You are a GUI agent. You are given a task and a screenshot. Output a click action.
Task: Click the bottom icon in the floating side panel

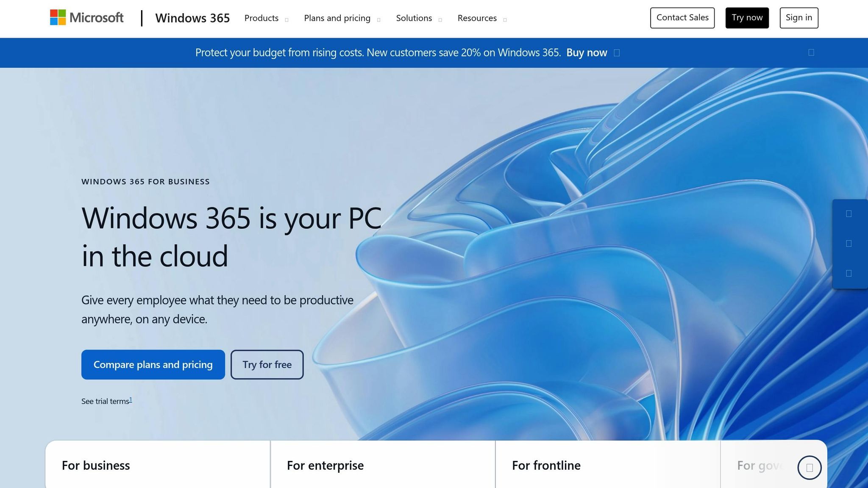click(x=849, y=273)
